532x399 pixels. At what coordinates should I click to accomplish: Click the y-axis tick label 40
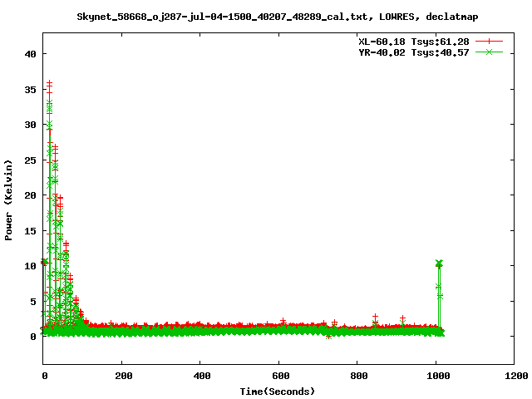pos(30,54)
